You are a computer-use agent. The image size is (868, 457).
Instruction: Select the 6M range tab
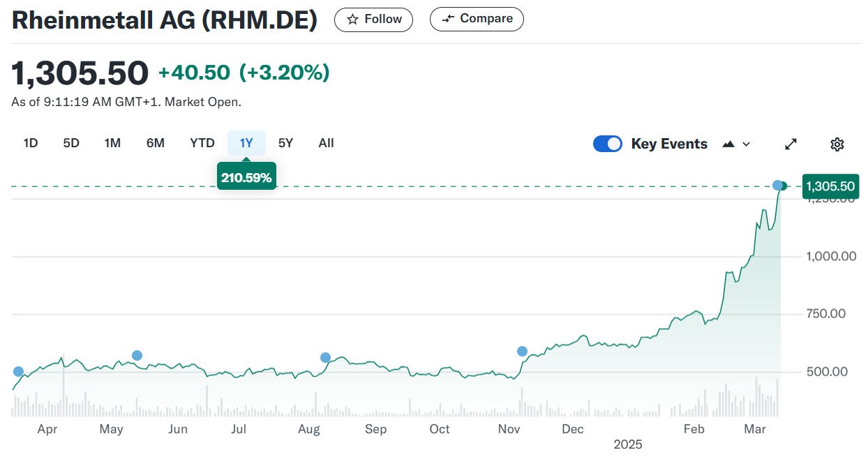(x=156, y=143)
